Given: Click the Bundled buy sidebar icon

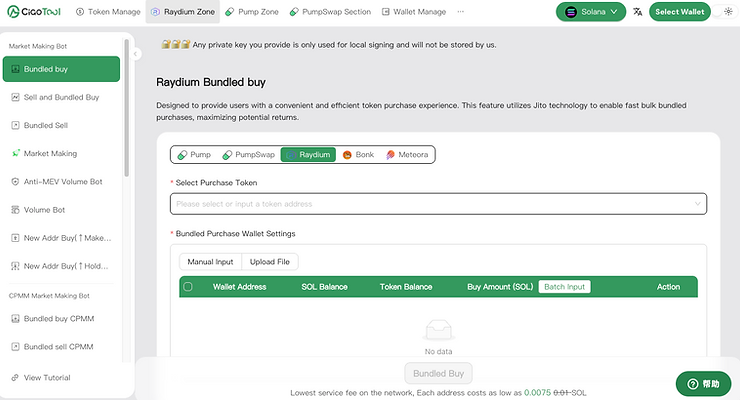Looking at the screenshot, I should tap(15, 69).
